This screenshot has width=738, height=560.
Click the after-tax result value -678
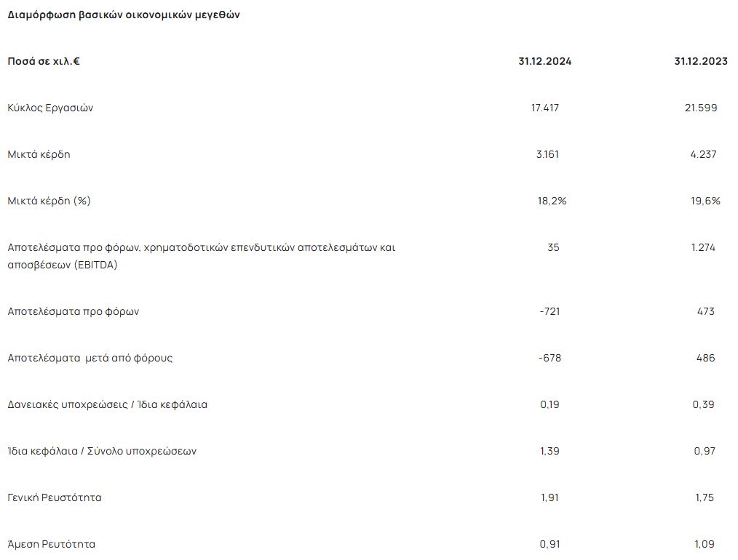[x=549, y=358]
